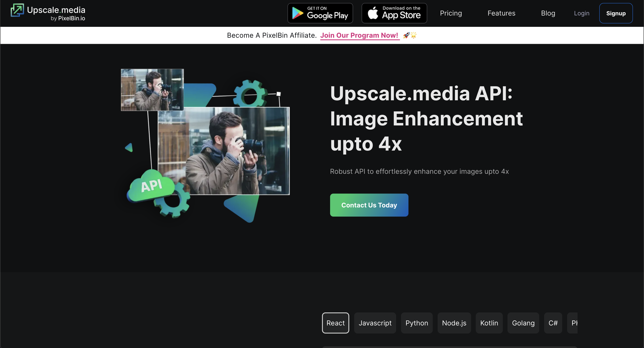Viewport: 644px width, 348px height.
Task: Open the Google Play store badge
Action: pyautogui.click(x=320, y=13)
